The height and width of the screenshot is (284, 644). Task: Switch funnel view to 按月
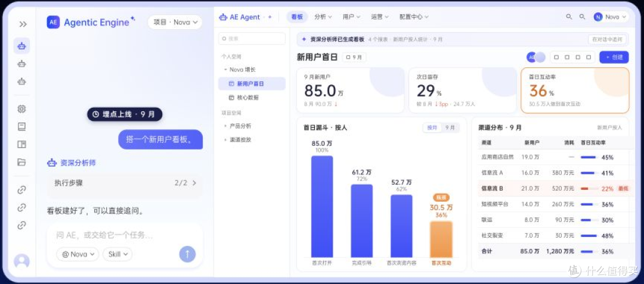[432, 127]
